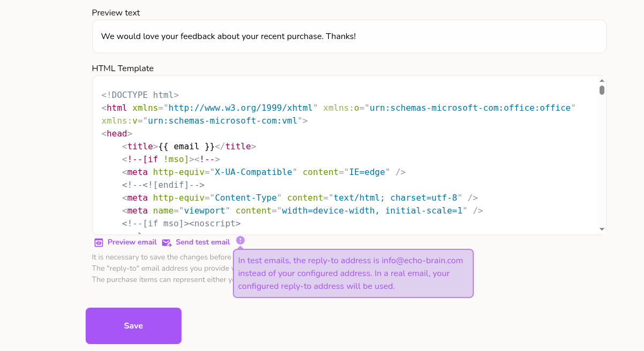
Task: Click the "<!--[if mso]><noscript>" line
Action: coord(181,224)
